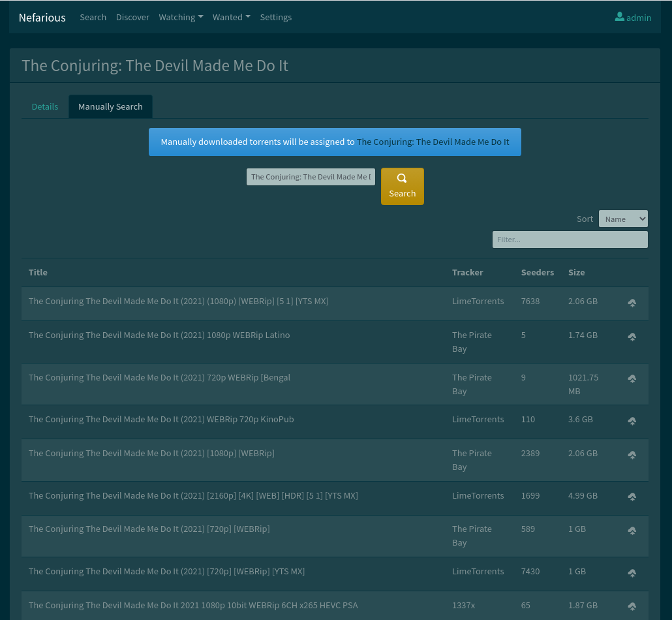Download the 10bit x265 HEVC PSA torrent
Image resolution: width=672 pixels, height=620 pixels.
(632, 606)
